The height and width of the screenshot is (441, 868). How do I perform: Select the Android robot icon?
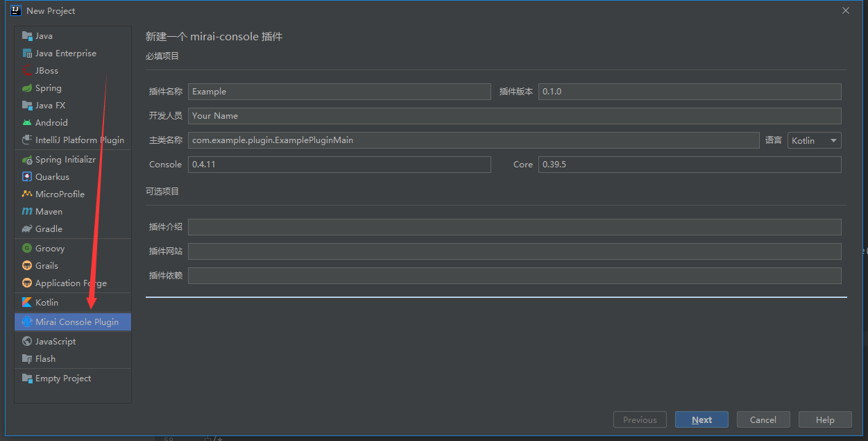click(27, 123)
